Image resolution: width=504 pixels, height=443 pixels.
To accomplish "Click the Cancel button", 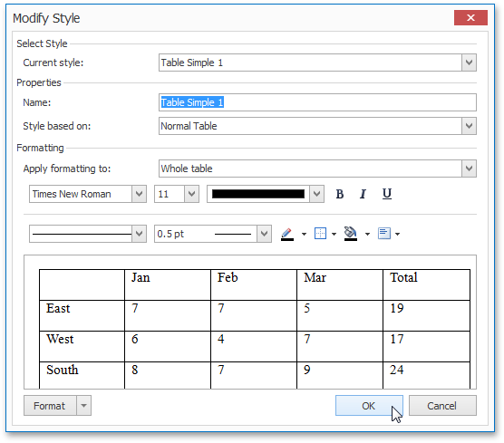I will point(442,406).
